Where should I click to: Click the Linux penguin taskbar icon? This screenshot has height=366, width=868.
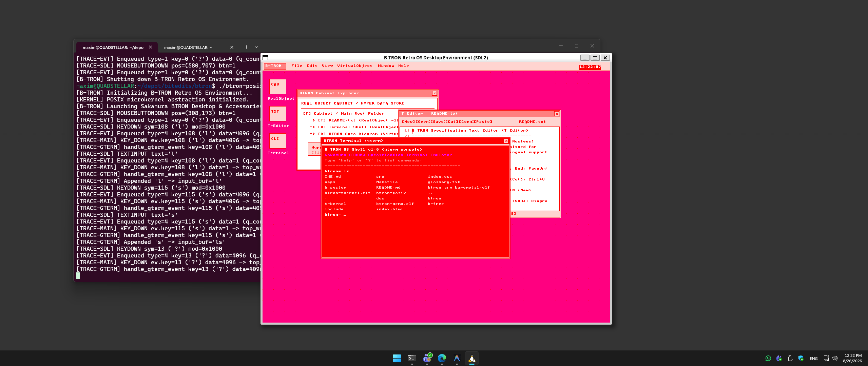(x=472, y=358)
